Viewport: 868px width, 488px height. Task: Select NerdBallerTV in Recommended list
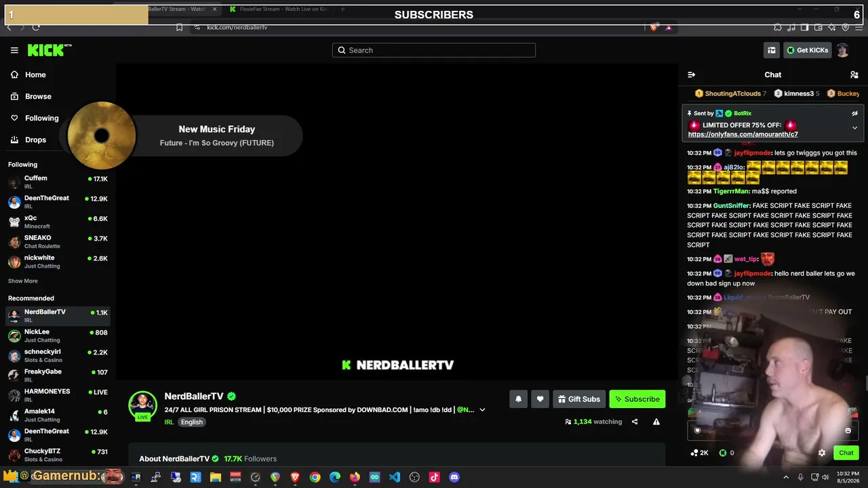click(x=58, y=315)
